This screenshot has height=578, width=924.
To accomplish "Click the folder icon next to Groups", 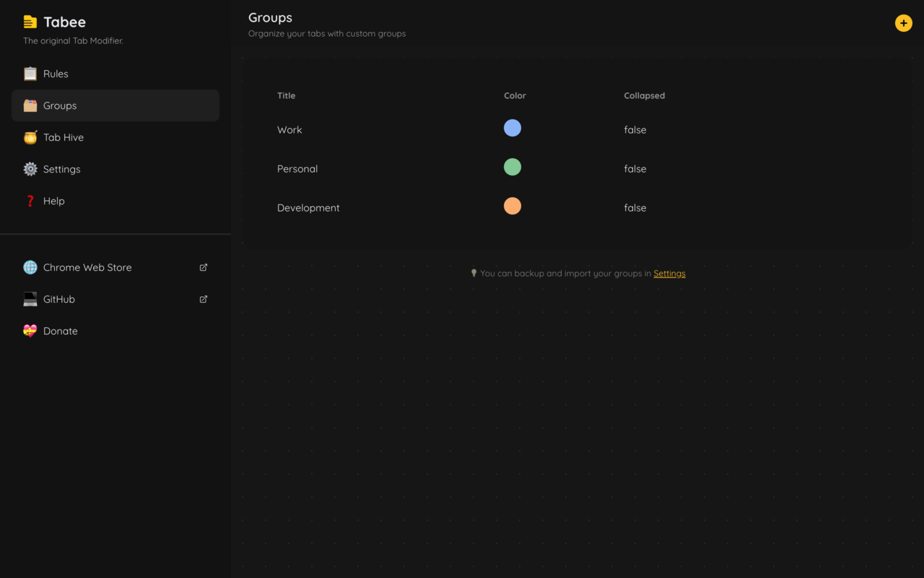I will pyautogui.click(x=30, y=105).
